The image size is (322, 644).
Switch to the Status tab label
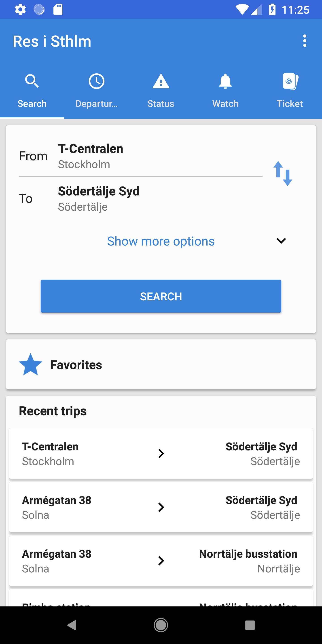[161, 104]
